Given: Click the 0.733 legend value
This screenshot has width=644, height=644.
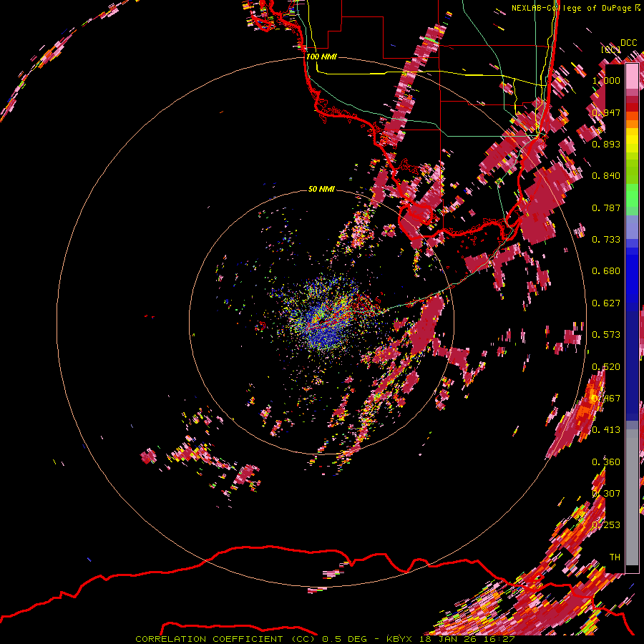Looking at the screenshot, I should (606, 240).
